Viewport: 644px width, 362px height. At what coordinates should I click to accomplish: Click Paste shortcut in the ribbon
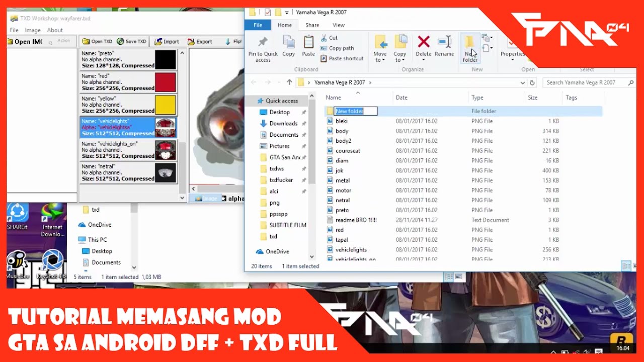[342, 58]
